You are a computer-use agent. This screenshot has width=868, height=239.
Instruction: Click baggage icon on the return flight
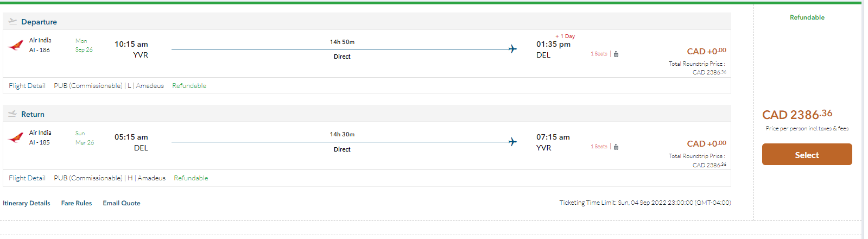pos(616,147)
